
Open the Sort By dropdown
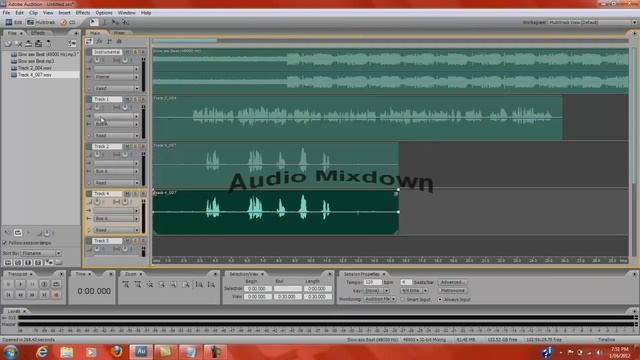pyautogui.click(x=41, y=253)
